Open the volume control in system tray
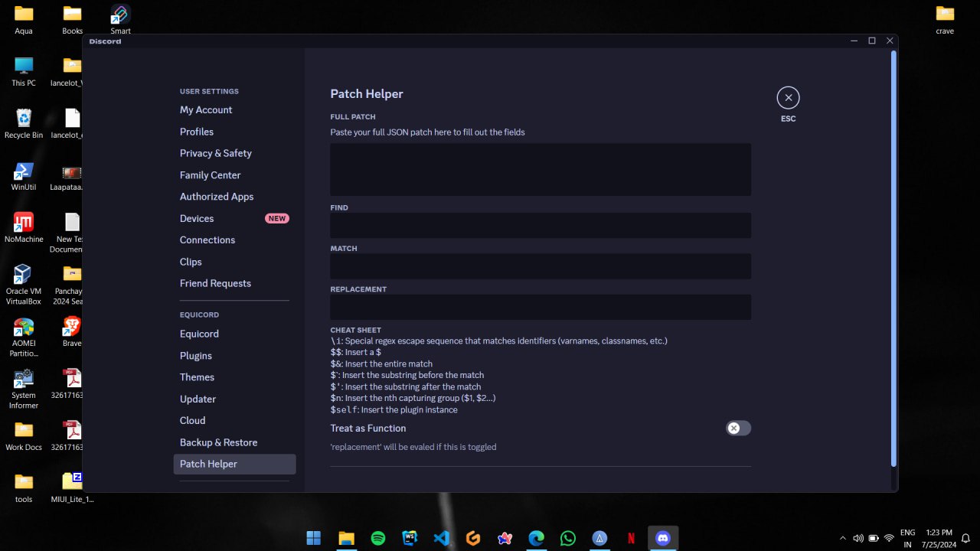The height and width of the screenshot is (551, 980). point(858,538)
